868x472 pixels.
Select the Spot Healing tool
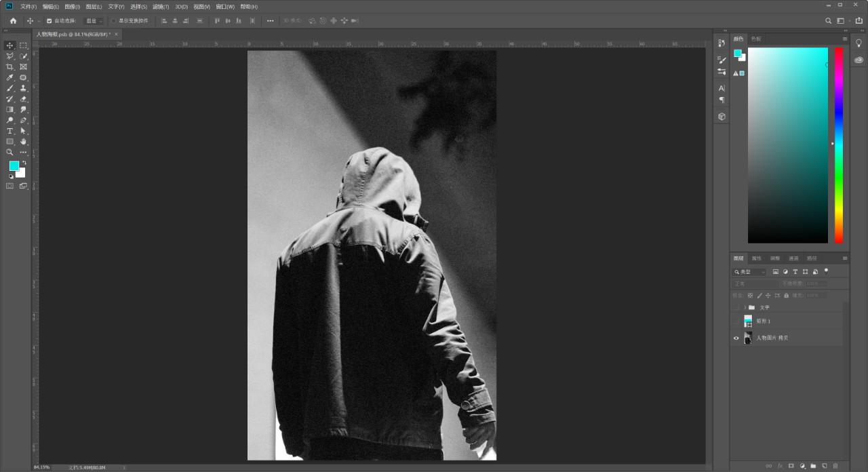(23, 77)
